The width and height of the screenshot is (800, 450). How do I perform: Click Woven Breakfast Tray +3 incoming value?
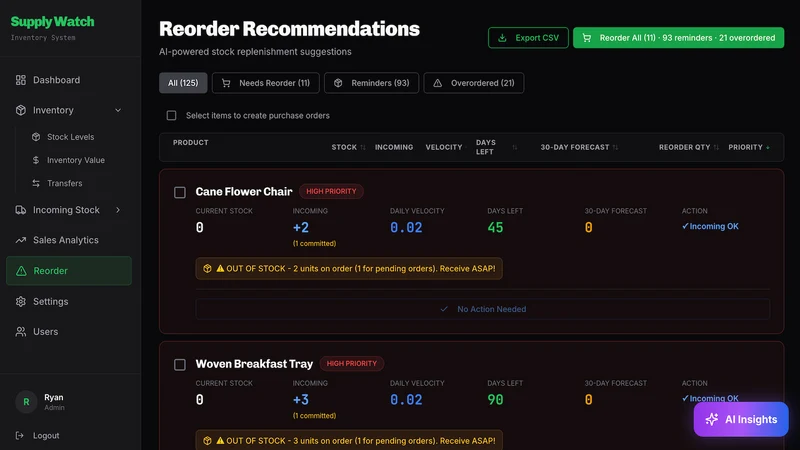[x=301, y=399]
